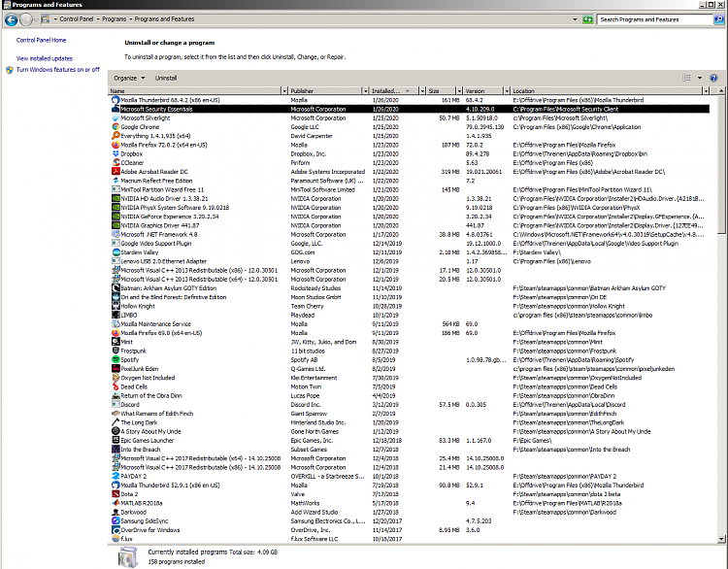Select the Lenovo USB 2.0 Ethernet Adapter entry
The height and width of the screenshot is (569, 728).
[x=410, y=261]
